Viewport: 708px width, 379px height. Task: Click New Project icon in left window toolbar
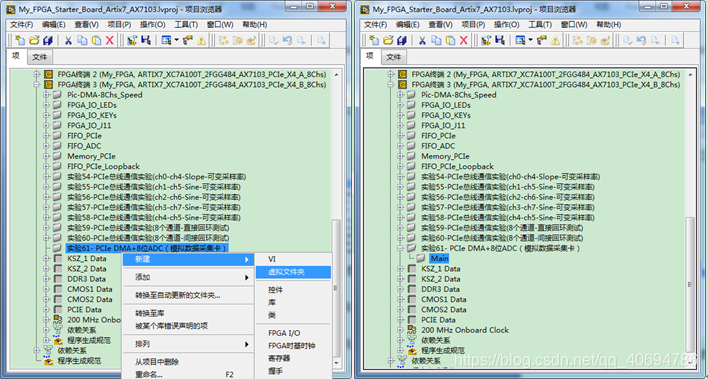pos(20,41)
